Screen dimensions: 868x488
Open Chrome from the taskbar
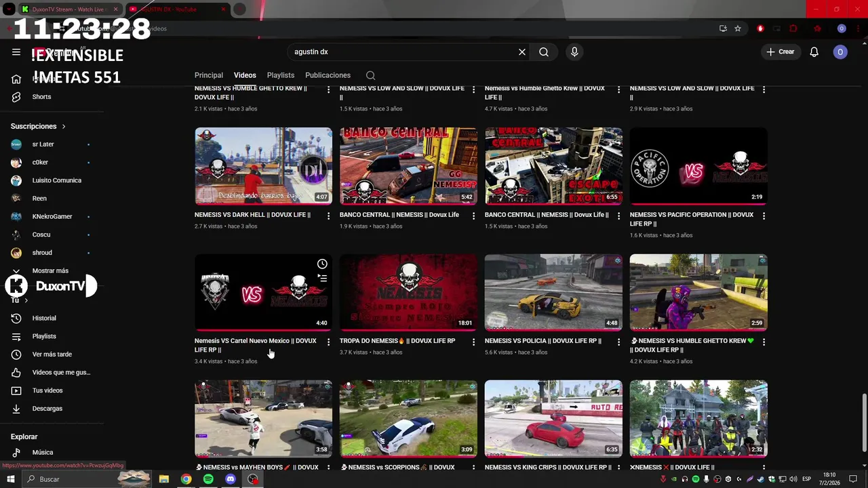point(186,479)
